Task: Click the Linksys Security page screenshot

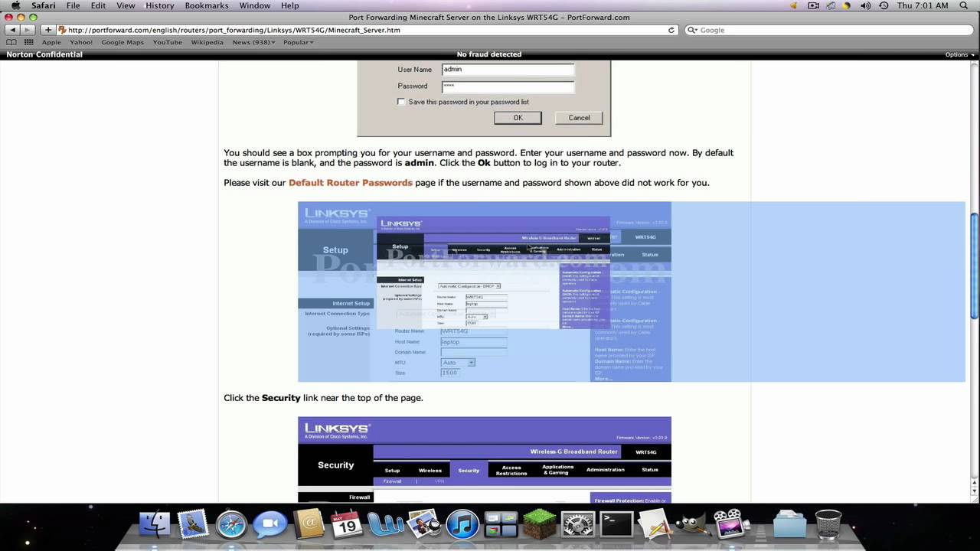Action: [x=485, y=460]
